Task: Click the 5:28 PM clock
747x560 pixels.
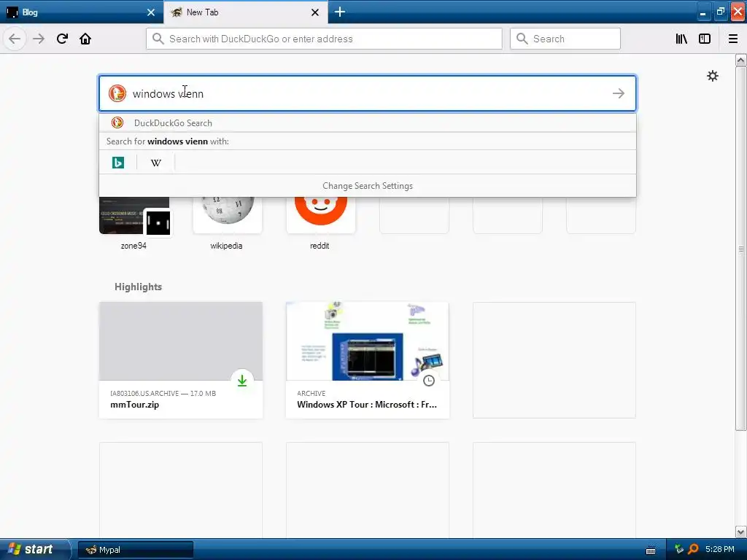Action: (x=720, y=549)
